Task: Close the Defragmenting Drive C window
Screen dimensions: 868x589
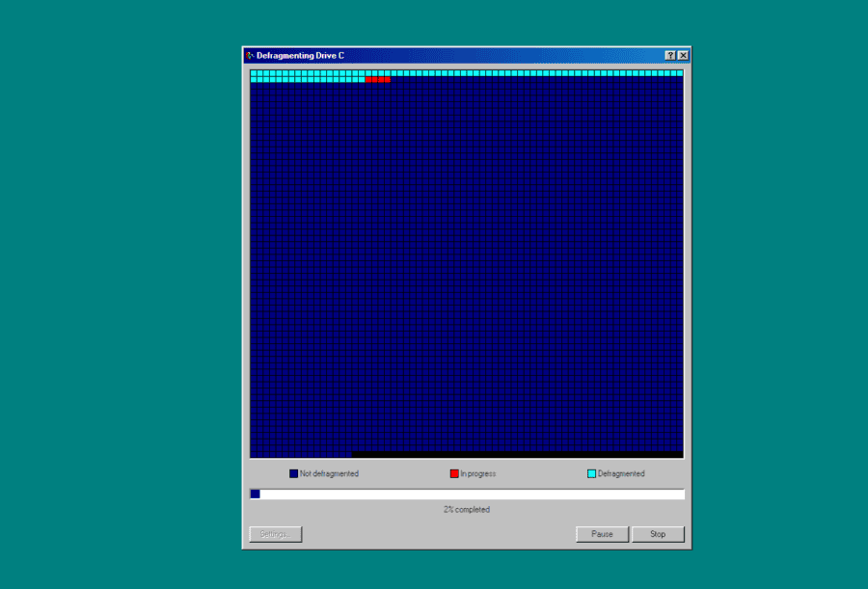Action: [683, 55]
